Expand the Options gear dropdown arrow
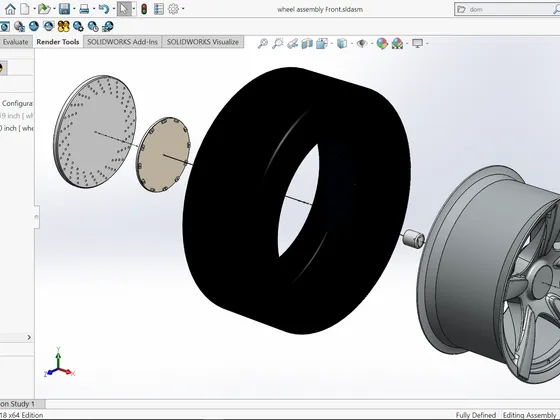The width and height of the screenshot is (560, 420). [x=183, y=9]
